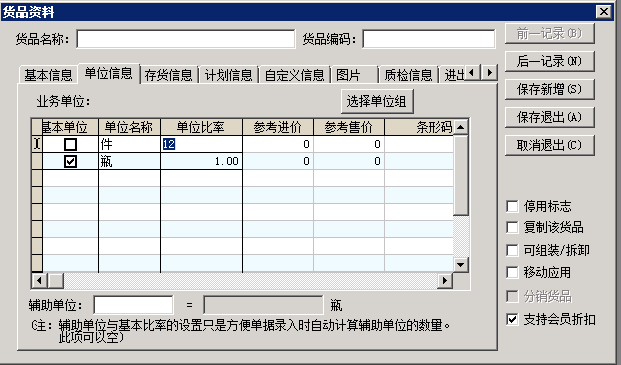
Task: Cancel with 取消退出(C) button
Action: (x=549, y=145)
